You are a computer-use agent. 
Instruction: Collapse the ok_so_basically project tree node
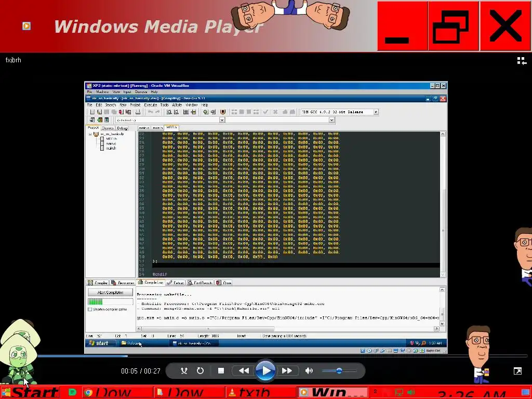coord(90,135)
